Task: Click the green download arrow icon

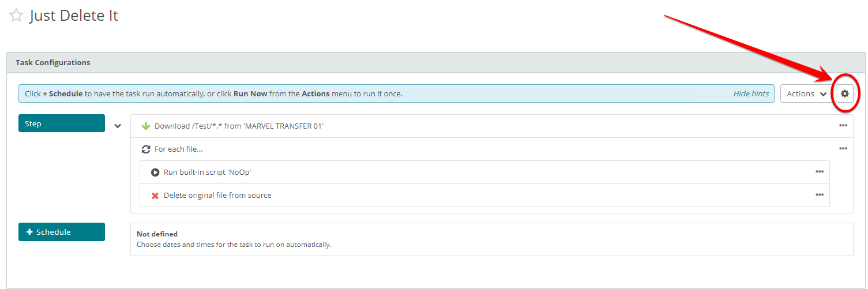Action: [146, 126]
